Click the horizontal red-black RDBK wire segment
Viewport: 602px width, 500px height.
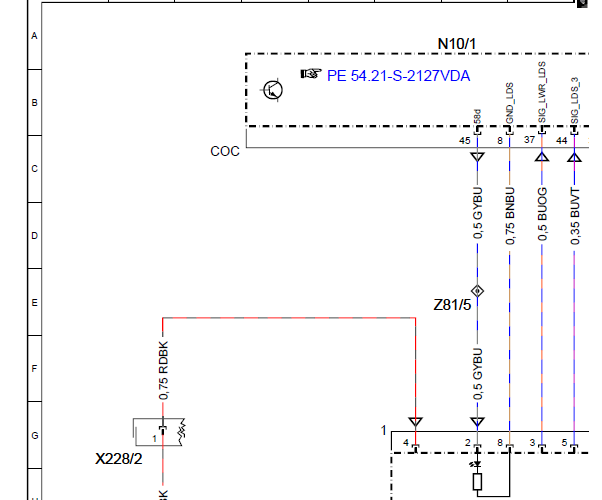coord(289,318)
